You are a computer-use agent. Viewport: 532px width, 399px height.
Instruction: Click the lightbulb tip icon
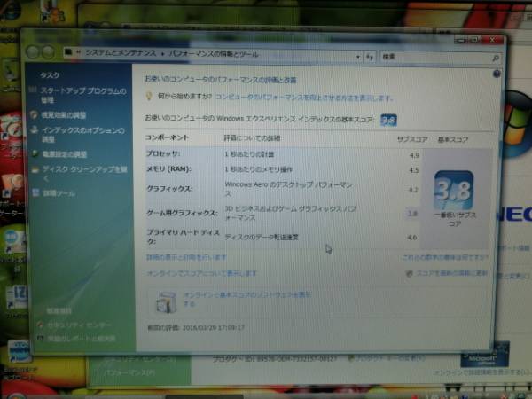tap(149, 96)
